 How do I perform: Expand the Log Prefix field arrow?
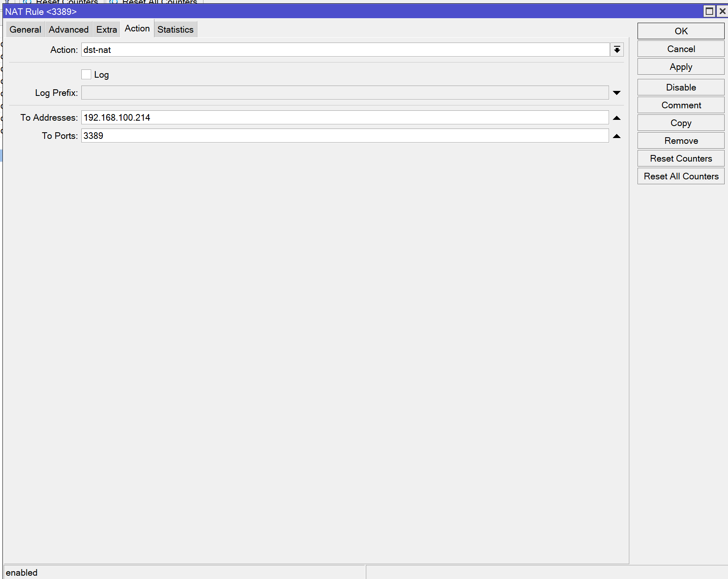tap(617, 93)
